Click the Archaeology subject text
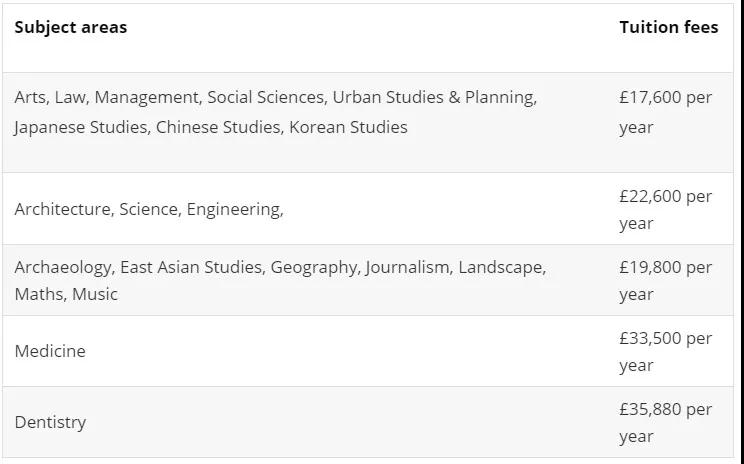 point(63,267)
